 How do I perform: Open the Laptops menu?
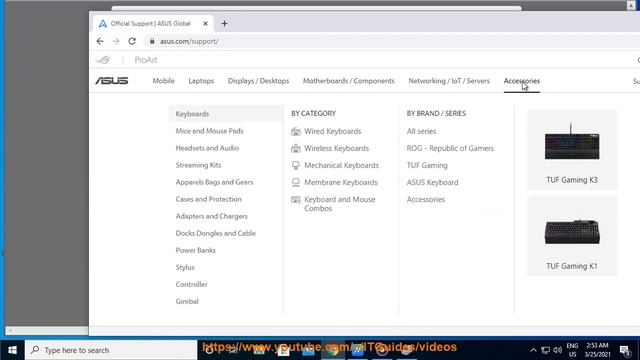201,81
